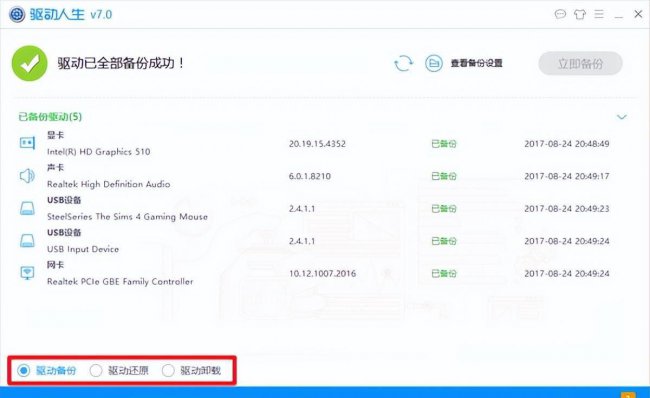Click the SteelSeries mouse USB device icon
This screenshot has height=398, width=650.
27,208
